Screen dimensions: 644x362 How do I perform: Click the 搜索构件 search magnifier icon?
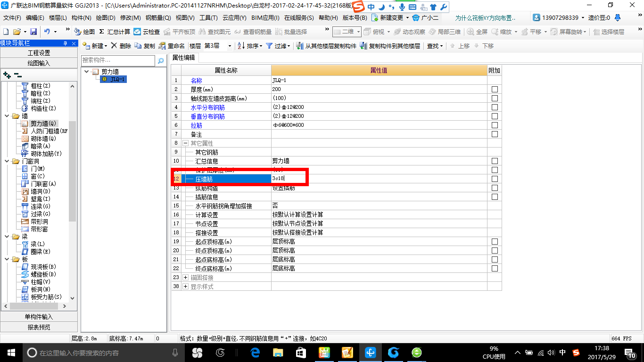point(161,61)
